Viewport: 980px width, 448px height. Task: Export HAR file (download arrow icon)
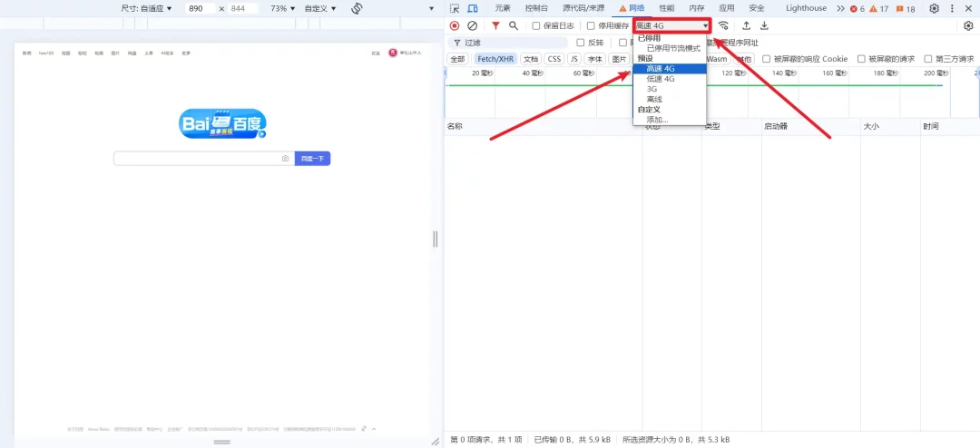[764, 25]
